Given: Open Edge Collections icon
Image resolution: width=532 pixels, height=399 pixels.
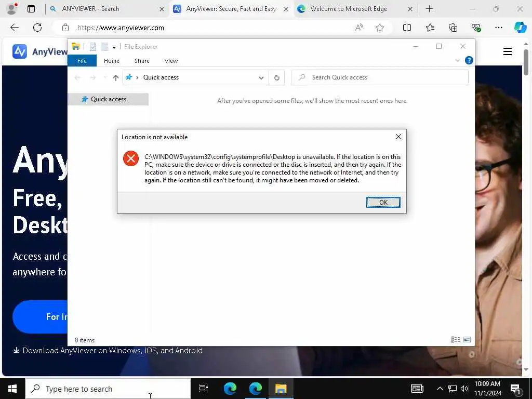Looking at the screenshot, I should [453, 28].
